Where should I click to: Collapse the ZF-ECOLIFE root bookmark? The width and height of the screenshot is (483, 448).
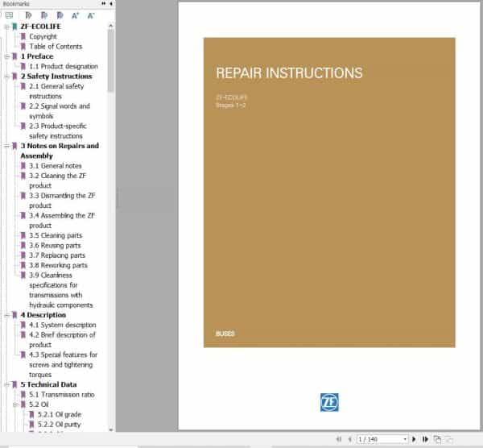[6, 27]
